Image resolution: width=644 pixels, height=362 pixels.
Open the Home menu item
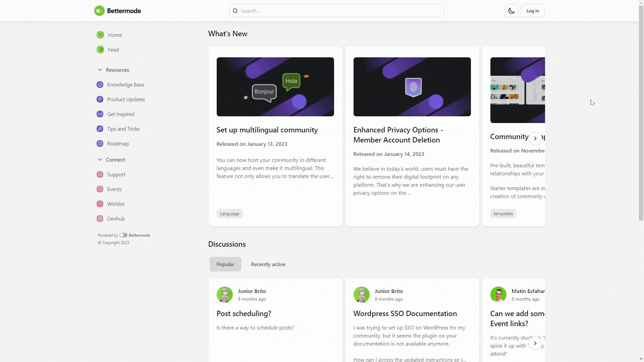pyautogui.click(x=114, y=35)
